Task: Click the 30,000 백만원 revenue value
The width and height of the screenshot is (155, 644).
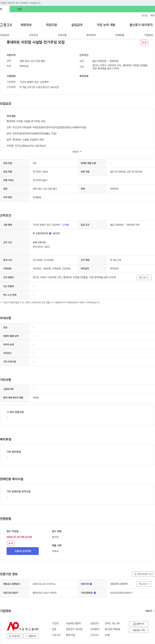Action: [112, 629]
